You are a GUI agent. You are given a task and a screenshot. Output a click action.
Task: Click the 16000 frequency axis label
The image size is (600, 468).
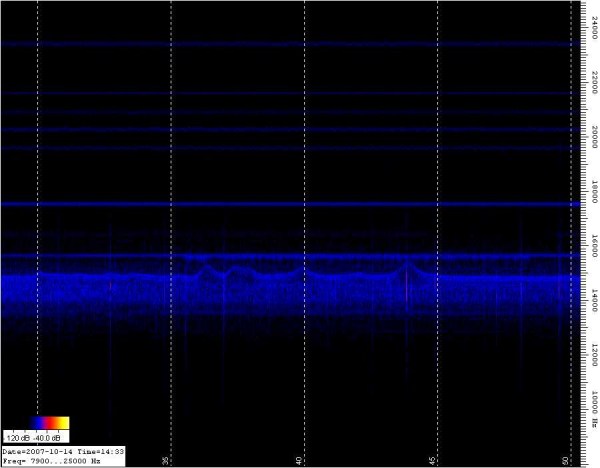[x=593, y=246]
